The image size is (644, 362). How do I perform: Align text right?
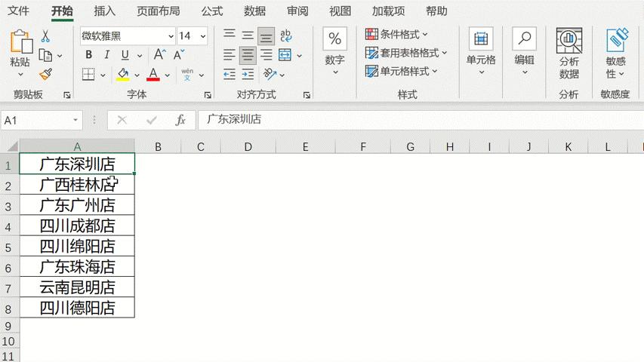tap(267, 54)
